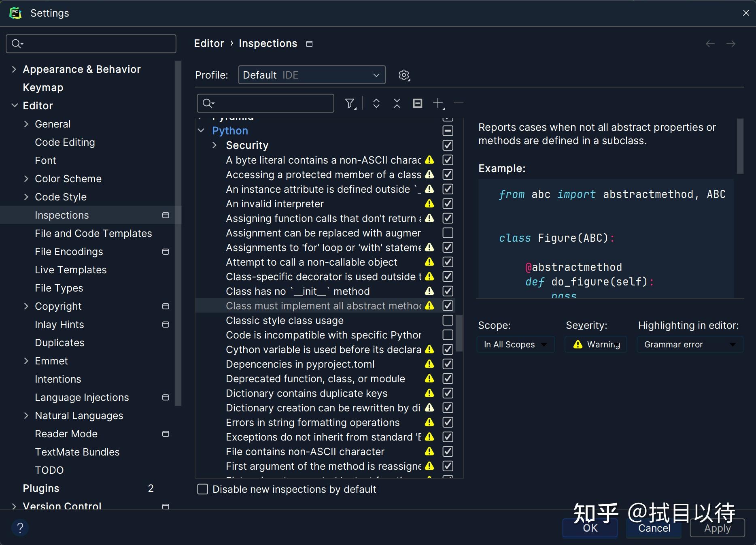
Task: Enable the Classic style class usage inspection
Action: click(x=447, y=320)
